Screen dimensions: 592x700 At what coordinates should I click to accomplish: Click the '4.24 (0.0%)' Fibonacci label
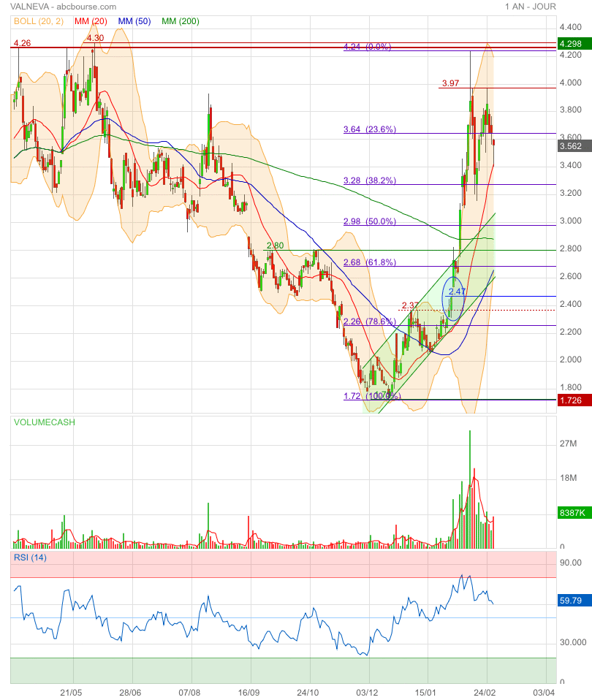tap(368, 47)
